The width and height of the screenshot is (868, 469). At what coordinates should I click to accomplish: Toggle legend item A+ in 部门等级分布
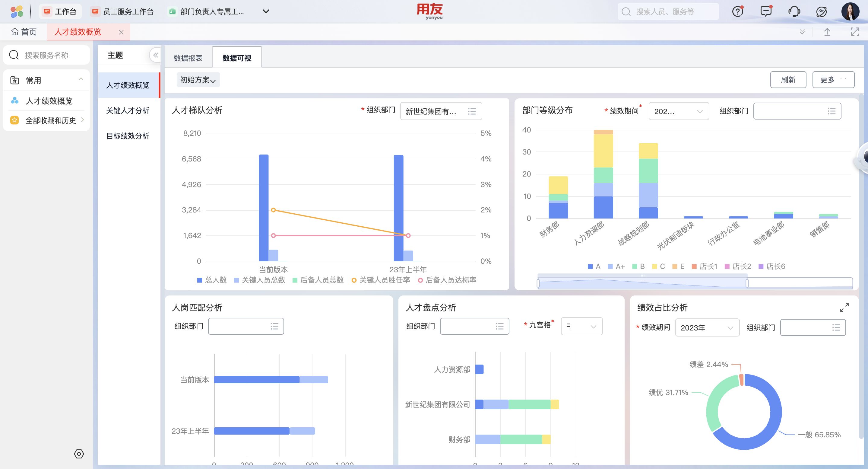coord(616,266)
